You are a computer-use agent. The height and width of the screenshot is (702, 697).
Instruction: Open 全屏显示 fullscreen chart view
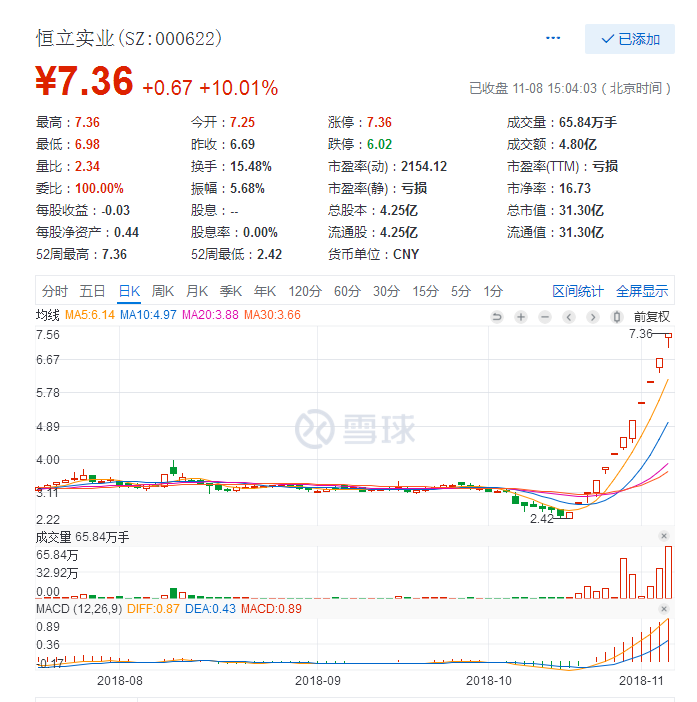(x=642, y=291)
